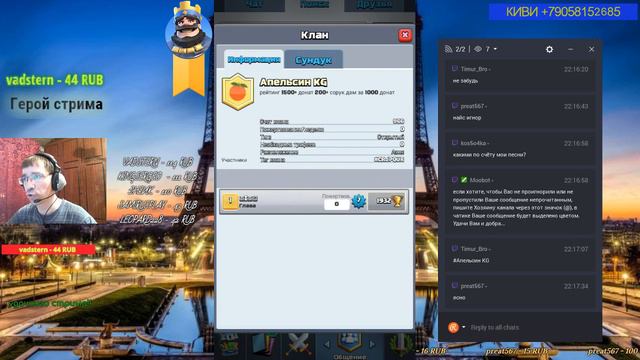This screenshot has width=640, height=360.
Task: Click the RSS connections 2/2 icon
Action: 448,49
